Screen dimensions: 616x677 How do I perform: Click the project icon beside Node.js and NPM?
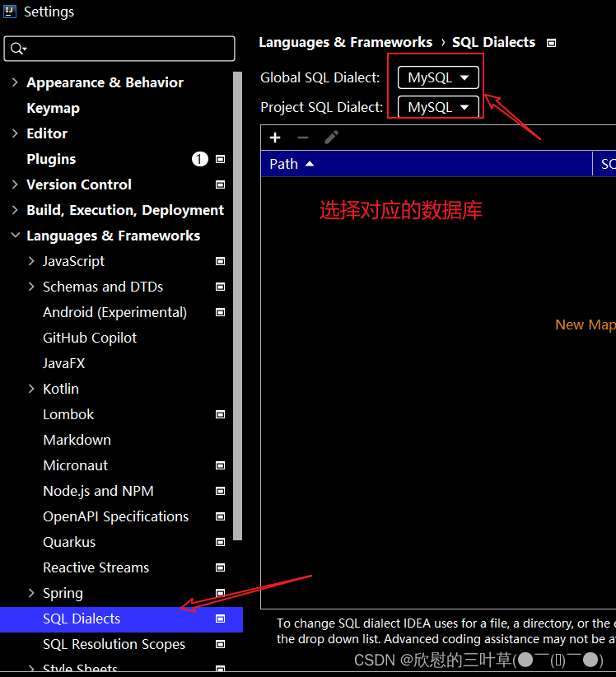tap(220, 491)
